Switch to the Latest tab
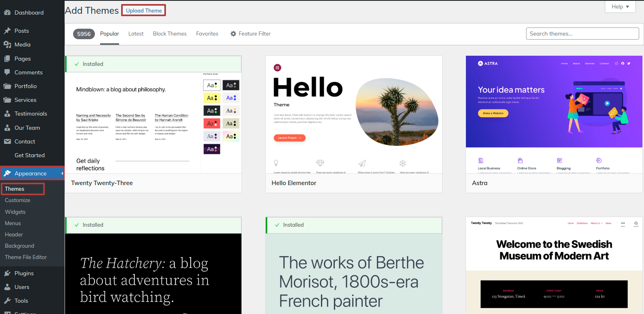 [136, 34]
